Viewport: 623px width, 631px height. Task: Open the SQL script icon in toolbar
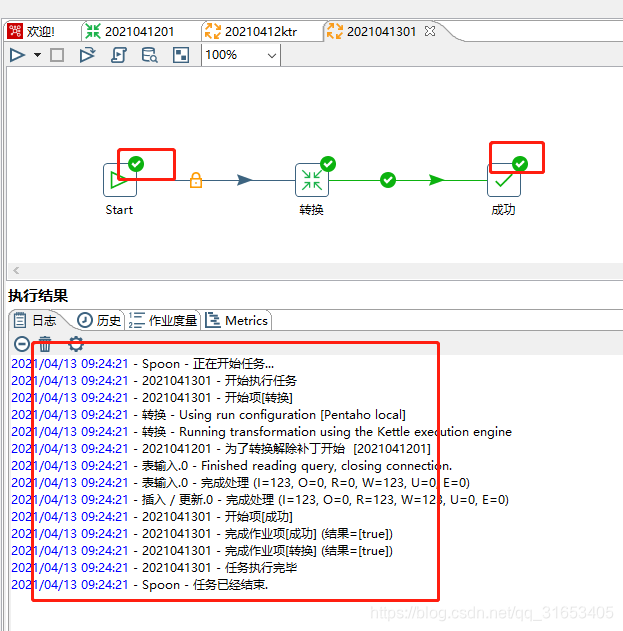119,55
